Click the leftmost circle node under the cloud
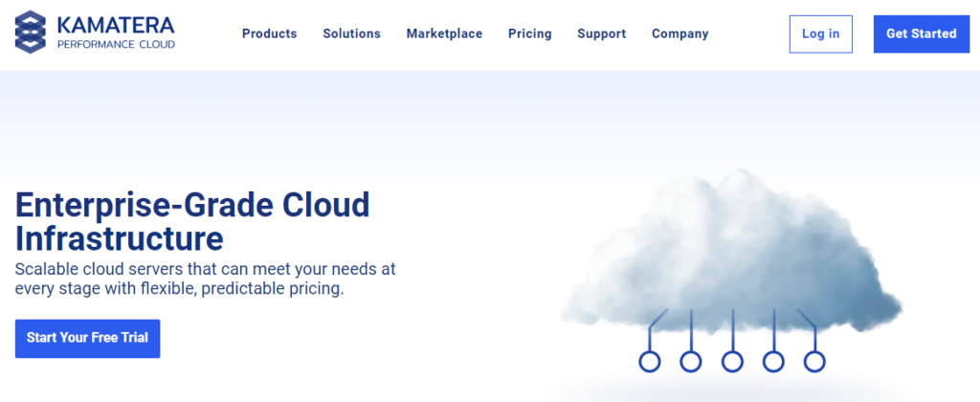 pos(650,362)
